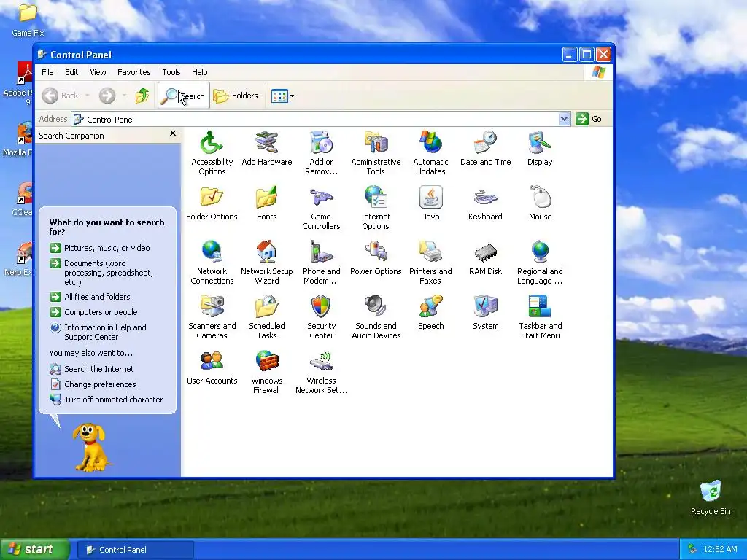Open the Help menu

(200, 72)
